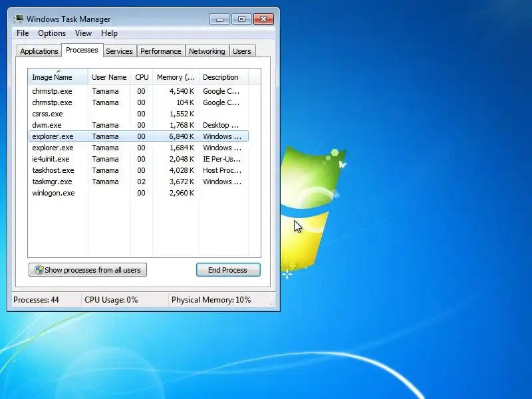This screenshot has width=532, height=399.
Task: Select chrmstp.exe row with 4,540 K
Action: click(139, 91)
